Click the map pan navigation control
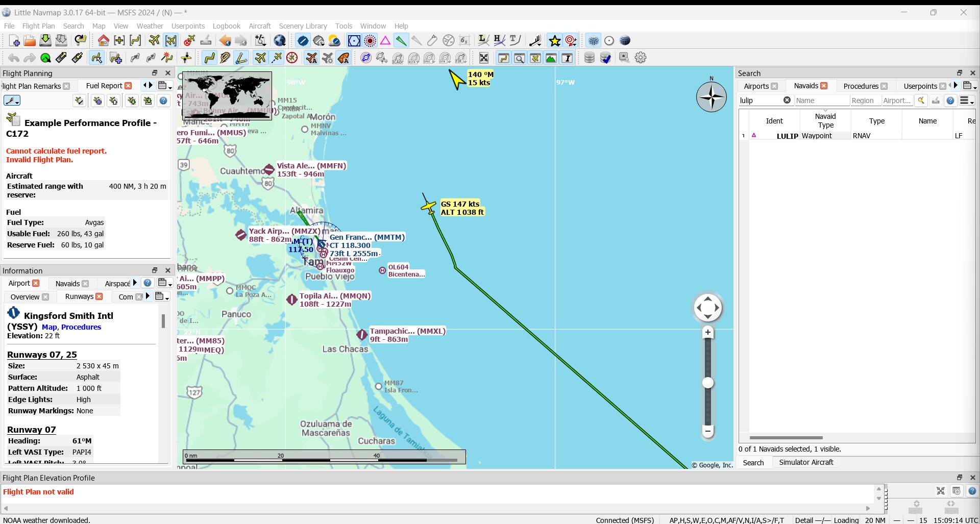Screen dimensions: 980x524 [x=708, y=308]
